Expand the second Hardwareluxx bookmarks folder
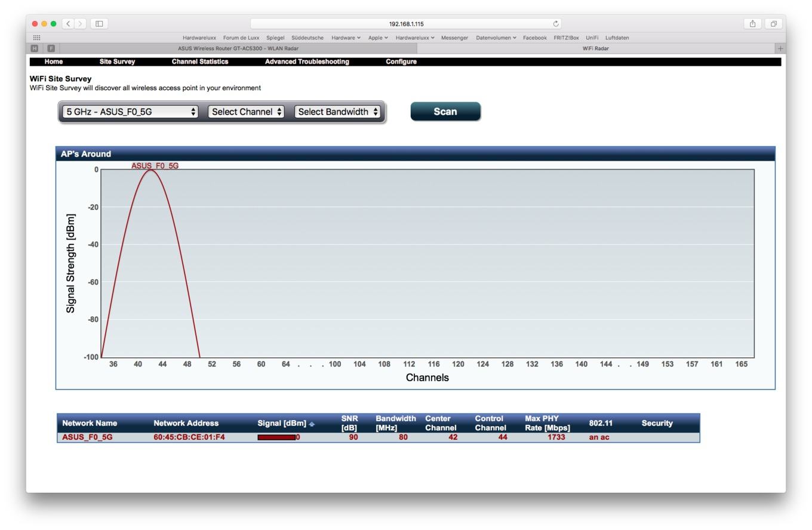This screenshot has width=812, height=530. 415,38
